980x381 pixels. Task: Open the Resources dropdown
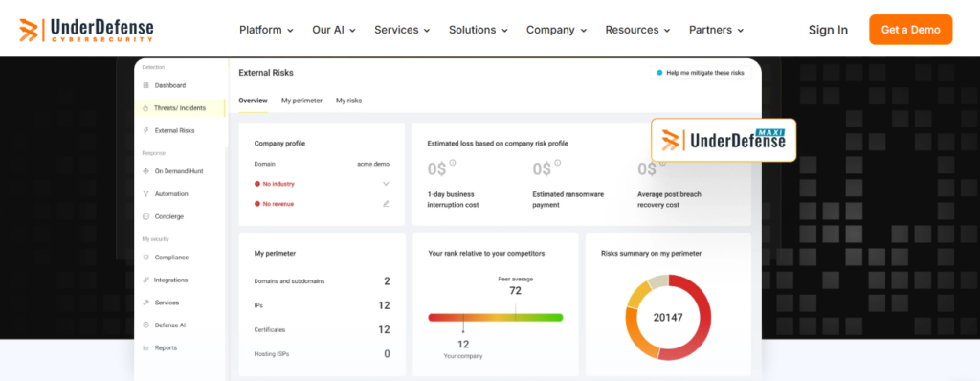click(637, 30)
